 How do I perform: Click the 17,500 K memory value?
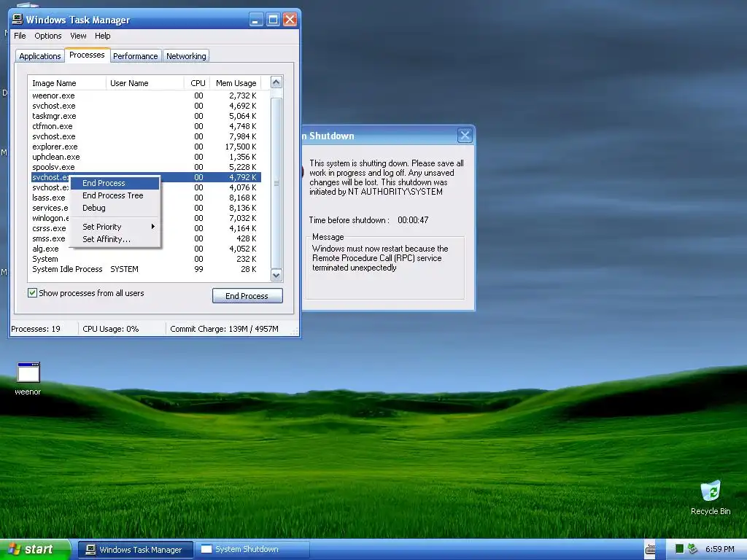click(241, 147)
